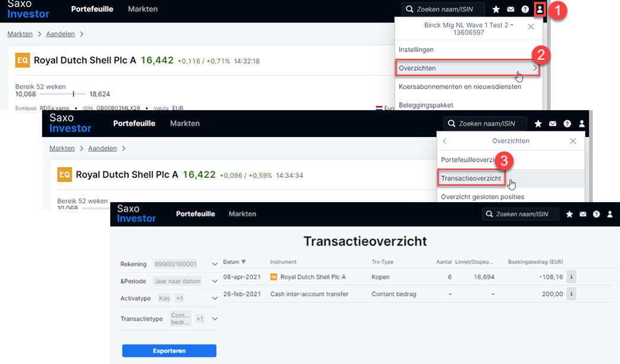Click the EQ badge beside the 16,442 price
The height and width of the screenshot is (364, 620).
[x=23, y=60]
